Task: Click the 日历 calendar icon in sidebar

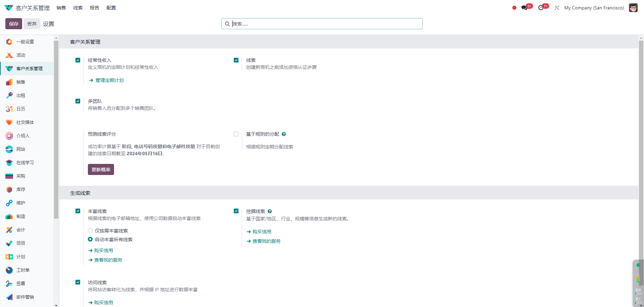Action: 9,109
